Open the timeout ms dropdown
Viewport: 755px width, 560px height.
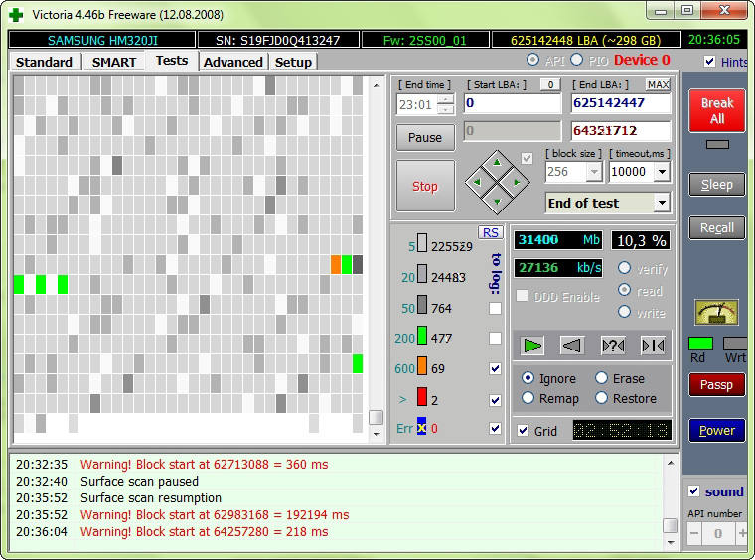coord(662,171)
